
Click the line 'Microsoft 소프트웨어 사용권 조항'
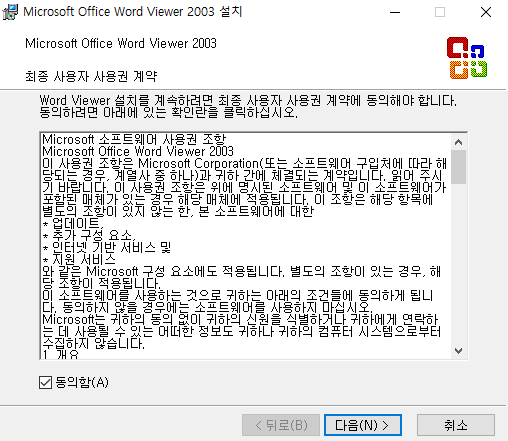pos(134,139)
